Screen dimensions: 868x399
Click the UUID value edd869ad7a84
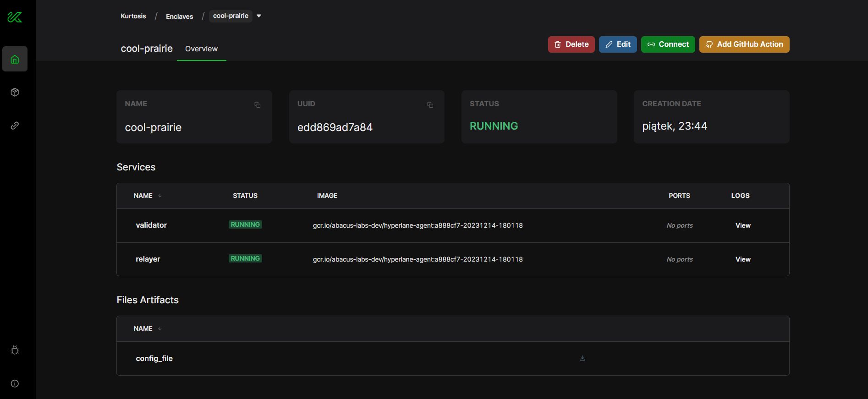(335, 127)
